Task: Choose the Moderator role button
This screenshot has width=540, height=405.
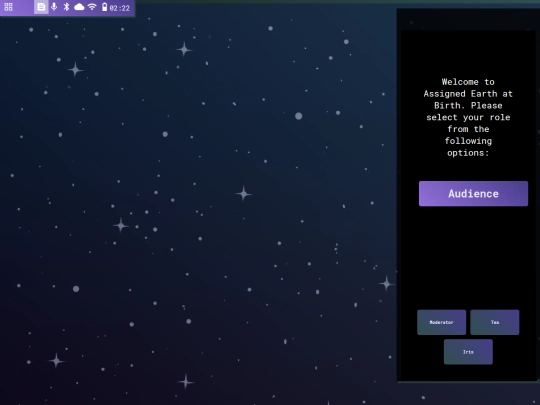Action: [x=442, y=322]
